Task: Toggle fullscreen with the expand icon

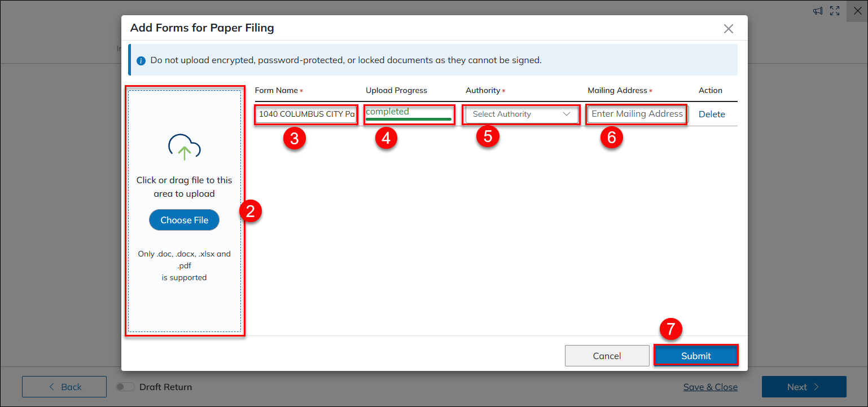Action: click(x=835, y=11)
